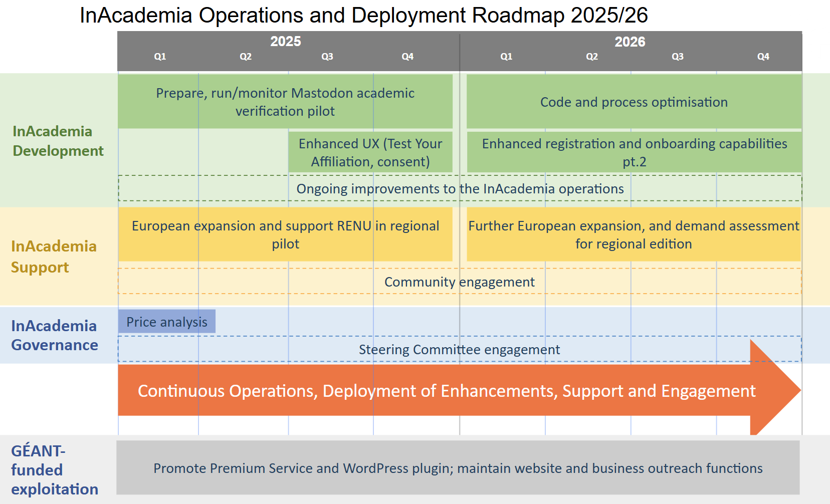This screenshot has height=504, width=830.
Task: Click the roadmap title heading
Action: pos(363,16)
